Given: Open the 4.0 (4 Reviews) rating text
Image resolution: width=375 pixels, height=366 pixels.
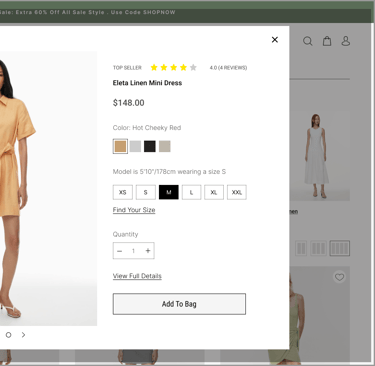Looking at the screenshot, I should pyautogui.click(x=228, y=68).
